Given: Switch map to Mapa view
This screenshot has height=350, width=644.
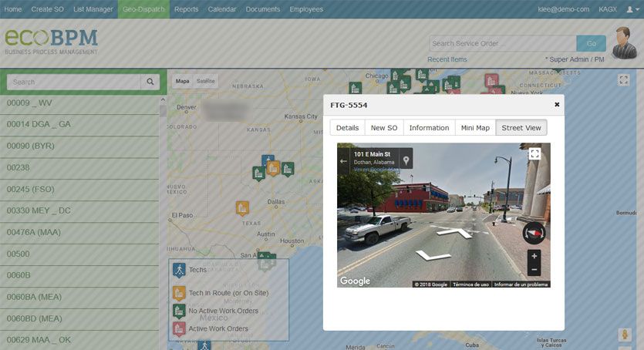Looking at the screenshot, I should [x=182, y=81].
